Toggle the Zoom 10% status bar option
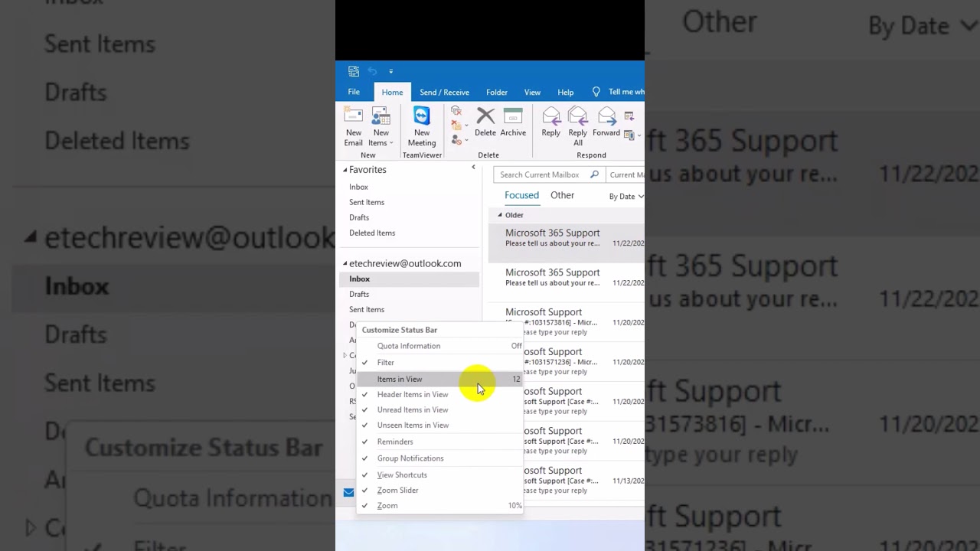 (440, 505)
